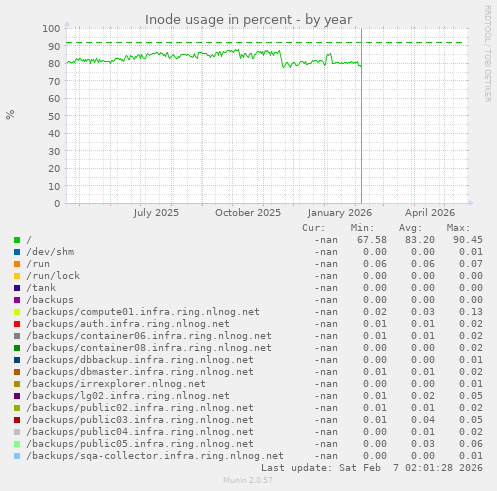
Task: Select the /backups/compute01.infra.ring.nlnog.net legend label
Action: point(143,312)
